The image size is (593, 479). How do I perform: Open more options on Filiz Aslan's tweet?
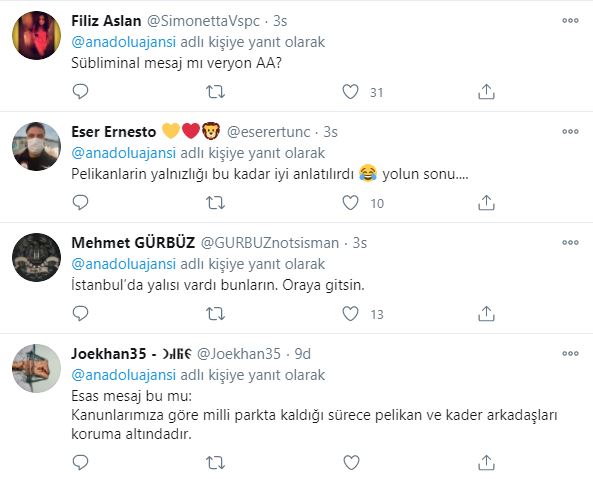click(x=570, y=21)
